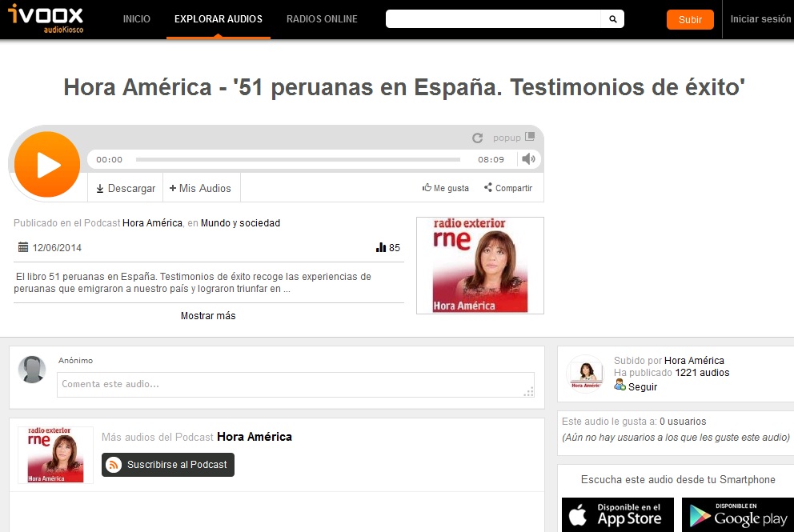Focus the top search text box
794x532 pixels.
coord(493,18)
